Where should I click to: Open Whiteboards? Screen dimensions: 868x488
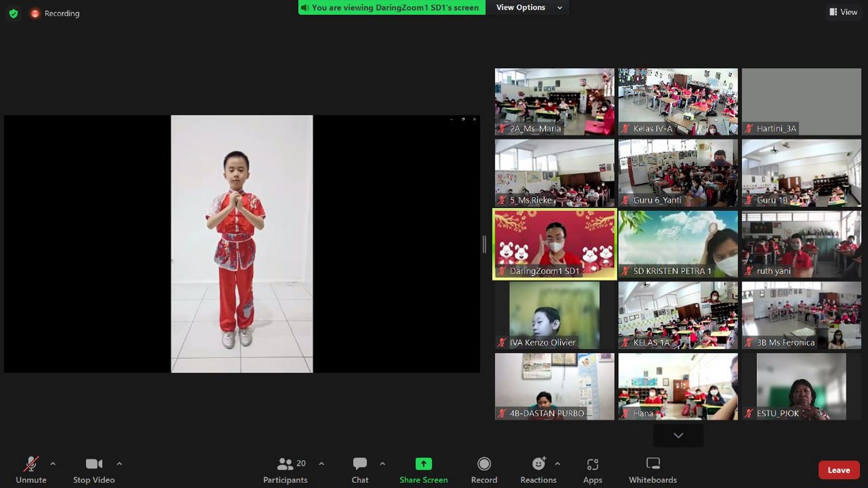pyautogui.click(x=653, y=470)
